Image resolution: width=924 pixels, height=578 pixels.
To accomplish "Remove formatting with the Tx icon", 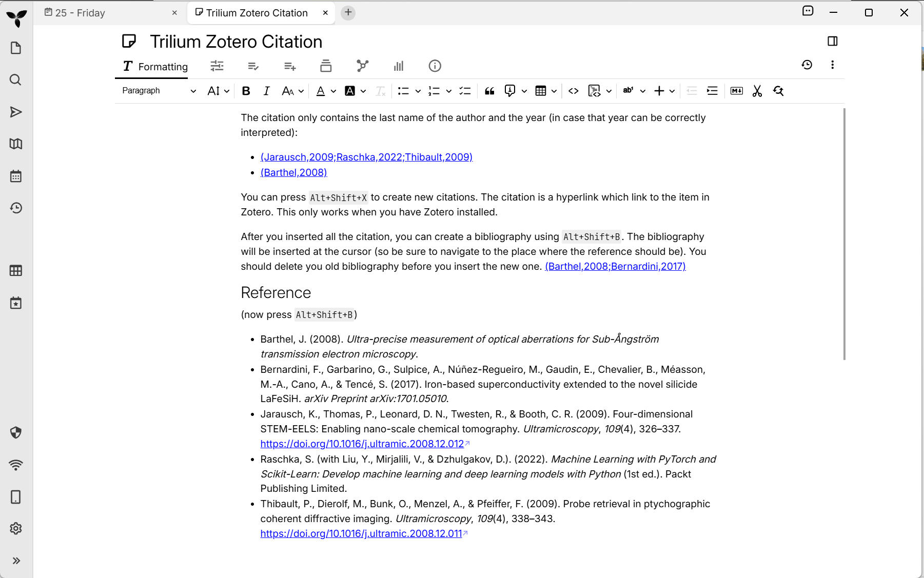I will point(380,91).
